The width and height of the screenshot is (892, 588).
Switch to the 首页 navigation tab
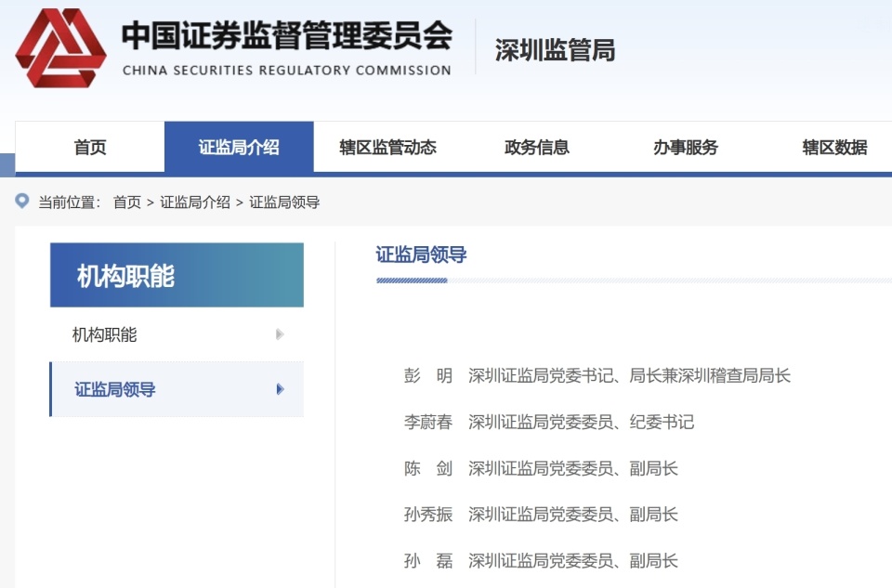(x=89, y=146)
